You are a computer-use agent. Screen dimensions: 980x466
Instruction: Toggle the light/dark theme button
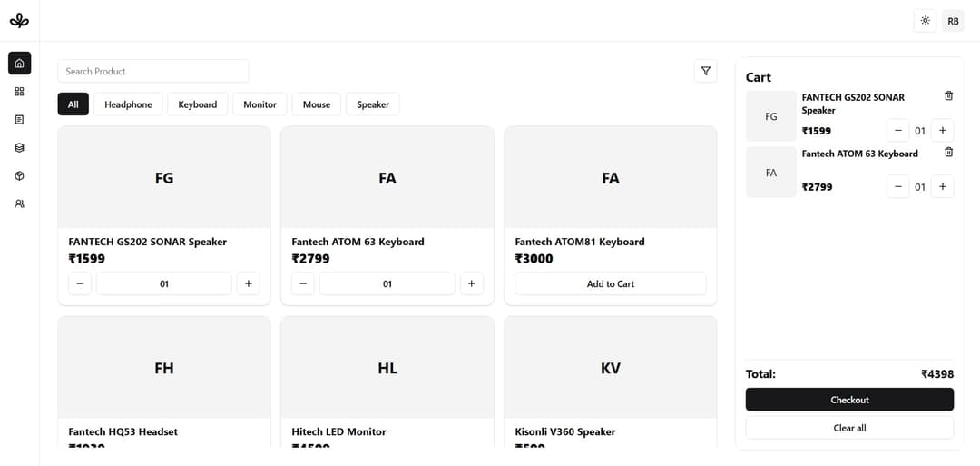click(925, 21)
